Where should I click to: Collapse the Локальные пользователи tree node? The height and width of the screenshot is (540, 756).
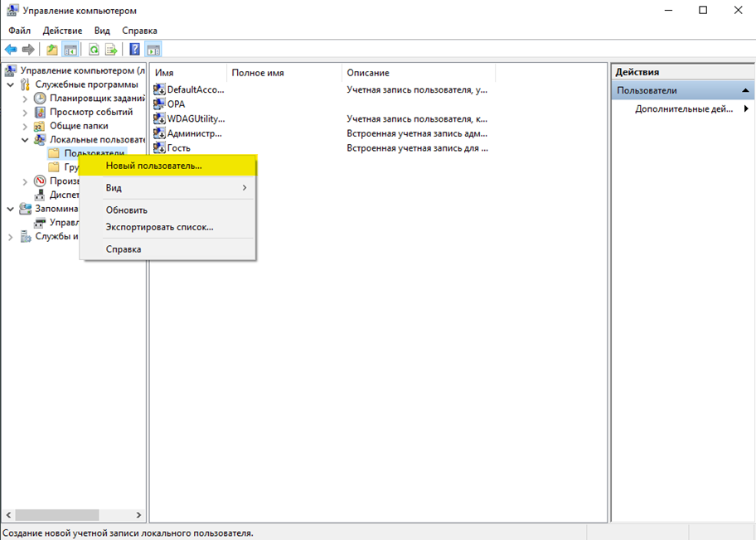pos(25,140)
